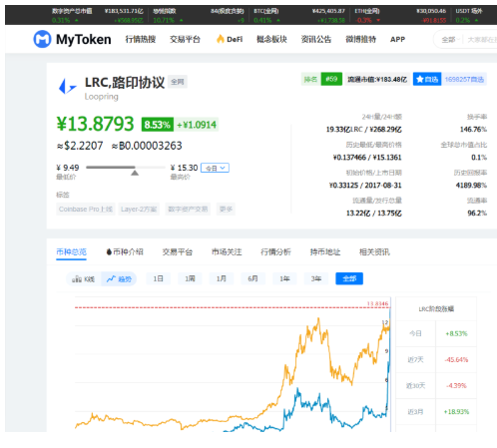Select the 1周 chart period

(x=190, y=278)
